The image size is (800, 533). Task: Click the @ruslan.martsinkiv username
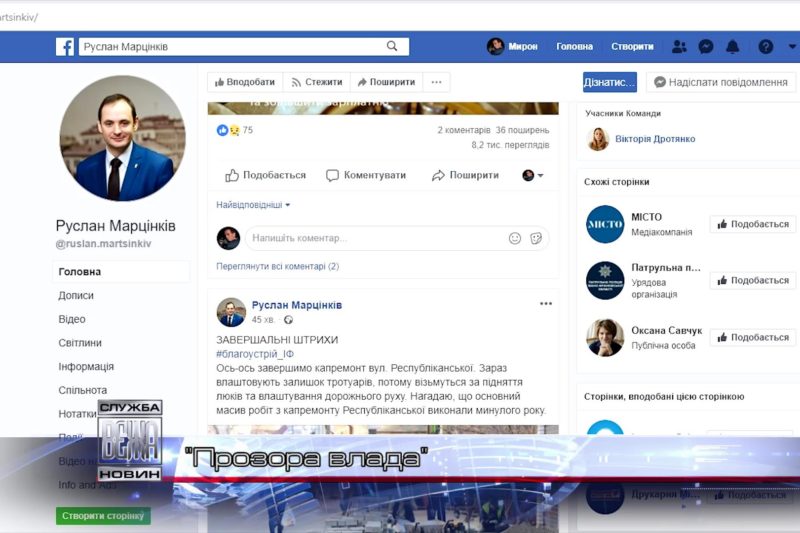click(x=104, y=244)
